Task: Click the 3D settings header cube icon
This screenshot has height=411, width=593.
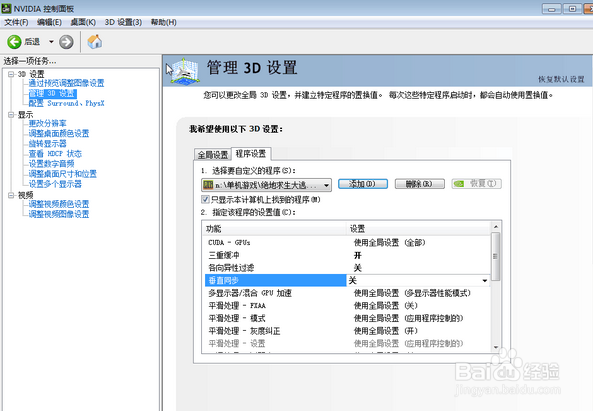Action: (184, 71)
